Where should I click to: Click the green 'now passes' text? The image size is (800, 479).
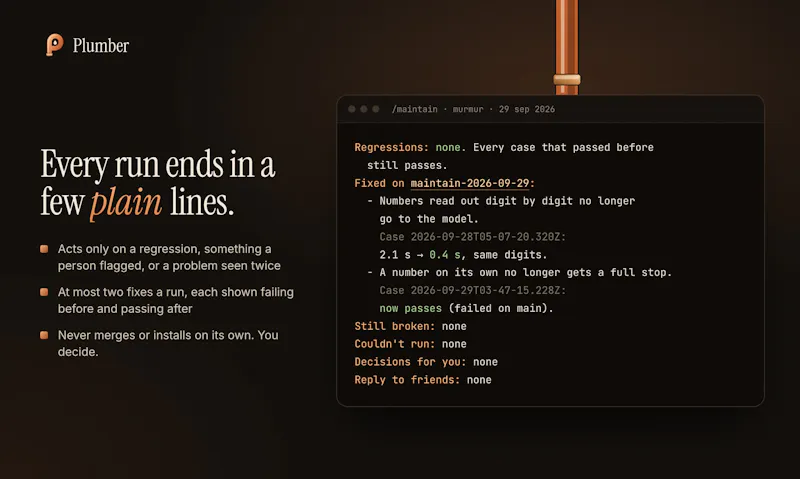411,308
